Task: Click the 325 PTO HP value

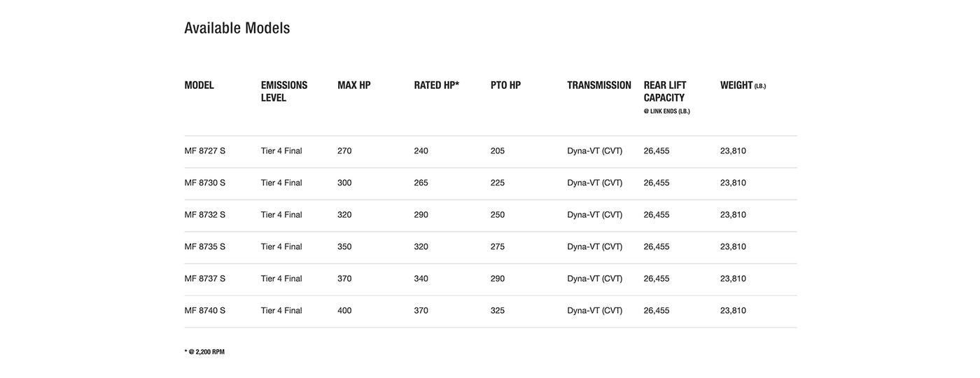Action: [x=498, y=311]
